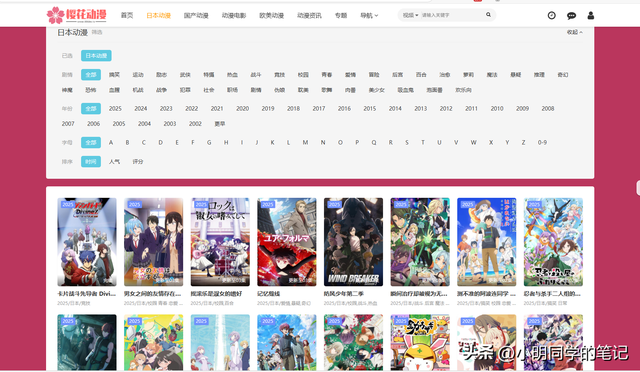
Task: Open the 日本动漫 nav tab
Action: click(x=158, y=16)
